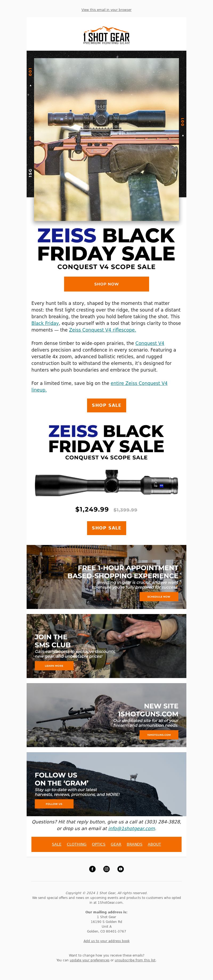Click the 1 Shot Gear logo
Viewport: 213px width, 980px height.
[107, 35]
